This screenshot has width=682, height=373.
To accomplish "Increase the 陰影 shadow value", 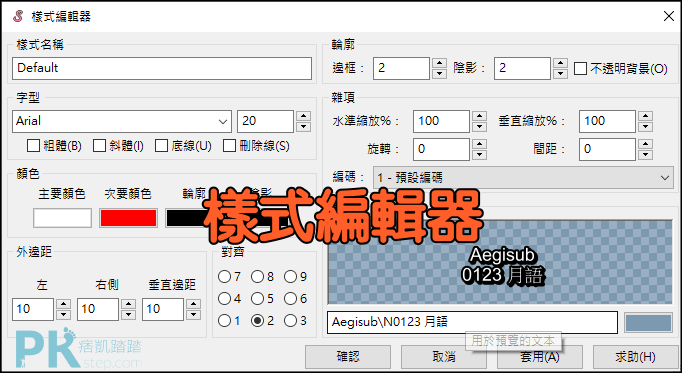I will point(560,63).
